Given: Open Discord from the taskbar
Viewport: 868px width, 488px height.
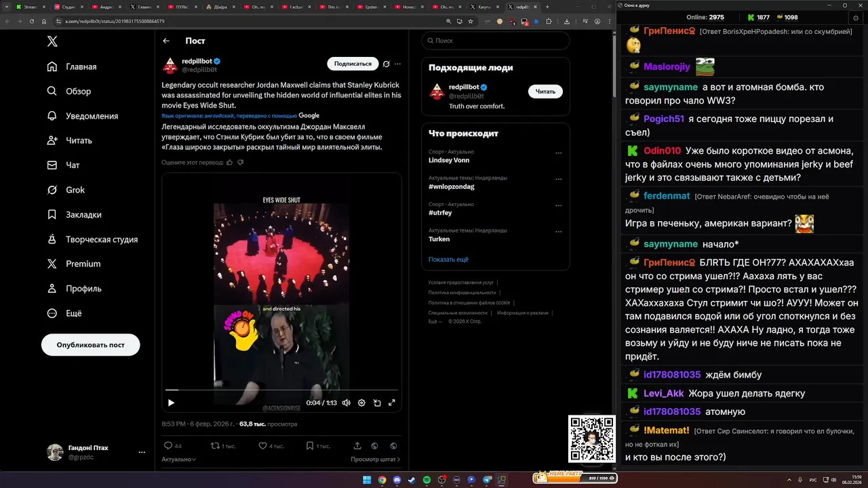Looking at the screenshot, I should [397, 480].
